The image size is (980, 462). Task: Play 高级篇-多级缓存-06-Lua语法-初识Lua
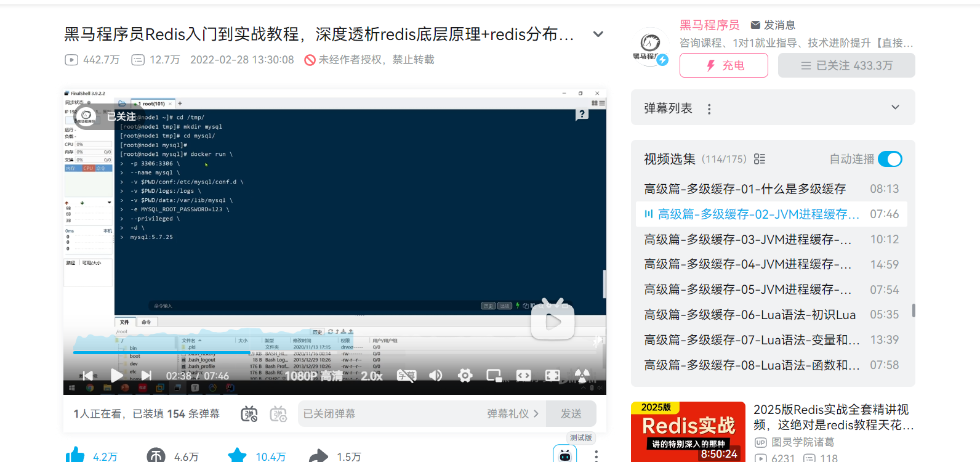tap(771, 315)
